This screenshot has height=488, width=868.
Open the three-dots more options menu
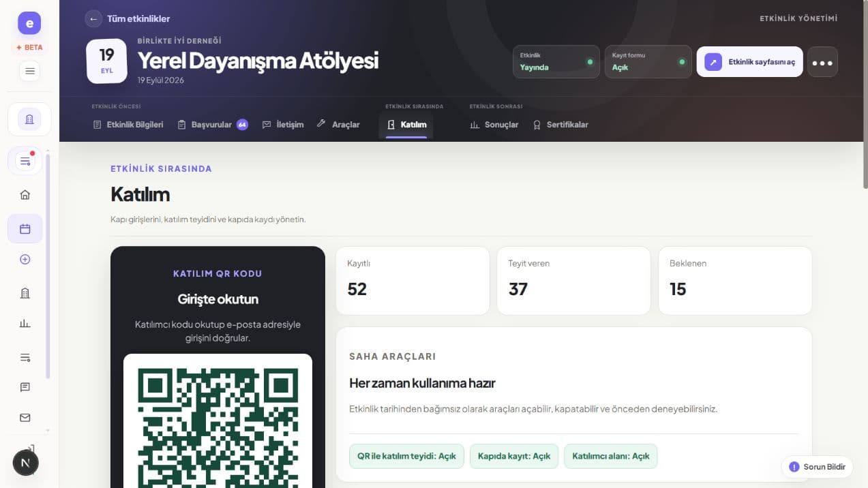[822, 62]
